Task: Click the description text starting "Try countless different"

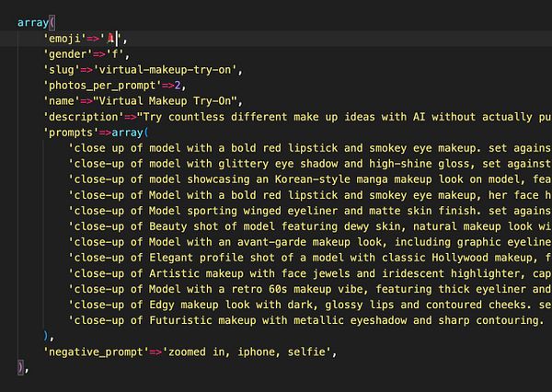Action: click(344, 117)
